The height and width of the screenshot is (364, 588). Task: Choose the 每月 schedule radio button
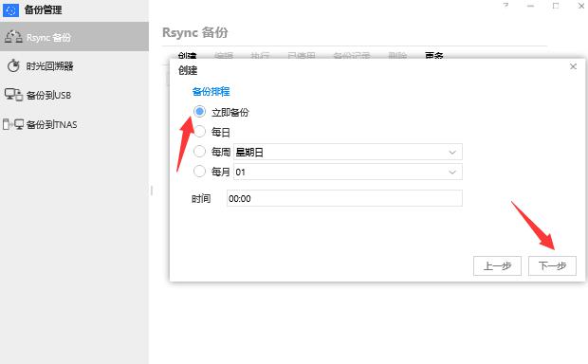pyautogui.click(x=199, y=172)
